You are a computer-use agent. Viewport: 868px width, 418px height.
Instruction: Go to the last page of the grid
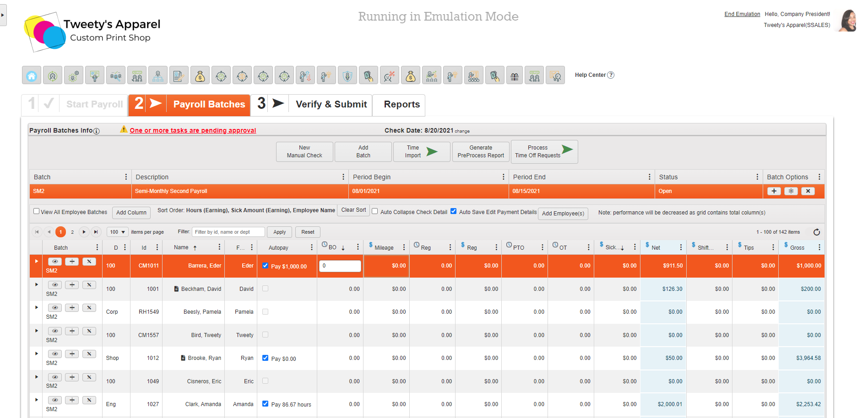[x=96, y=232]
